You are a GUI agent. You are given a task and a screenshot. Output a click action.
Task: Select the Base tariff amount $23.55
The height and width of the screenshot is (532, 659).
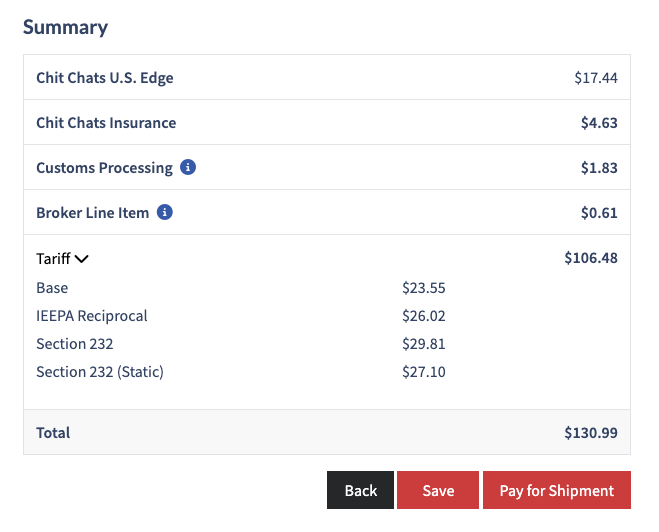(x=423, y=288)
